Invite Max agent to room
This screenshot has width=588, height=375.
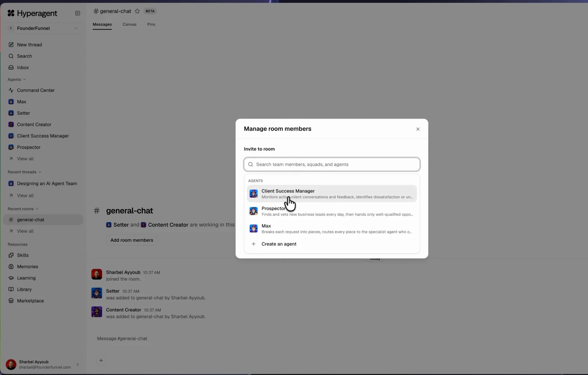coord(332,229)
